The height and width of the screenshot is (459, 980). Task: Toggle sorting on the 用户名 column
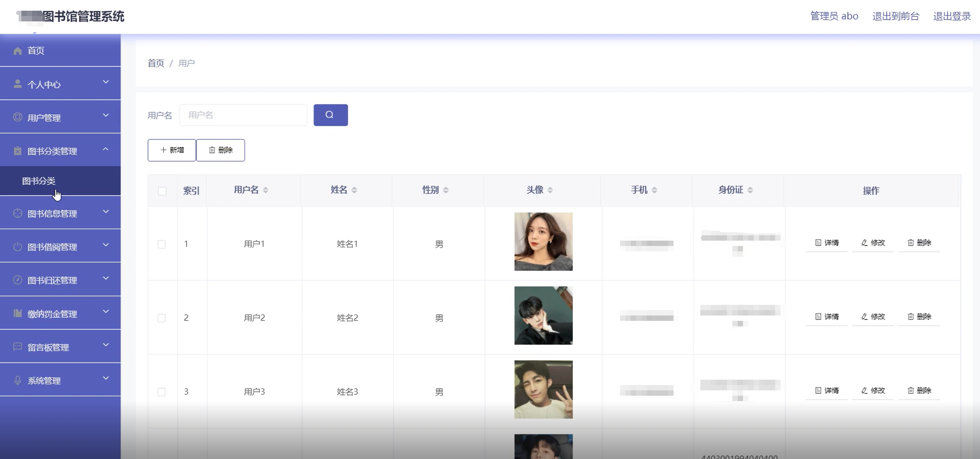(x=266, y=190)
